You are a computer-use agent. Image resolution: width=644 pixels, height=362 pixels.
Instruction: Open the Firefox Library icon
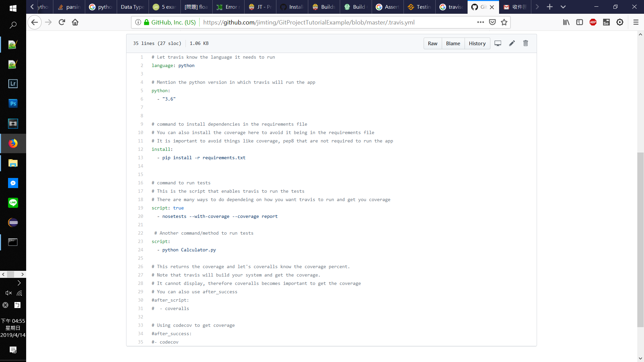(566, 22)
